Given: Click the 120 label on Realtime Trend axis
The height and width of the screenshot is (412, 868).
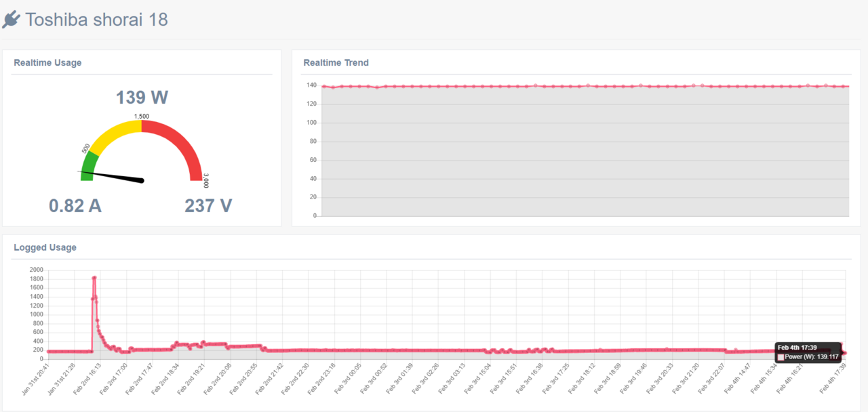Looking at the screenshot, I should click(311, 104).
